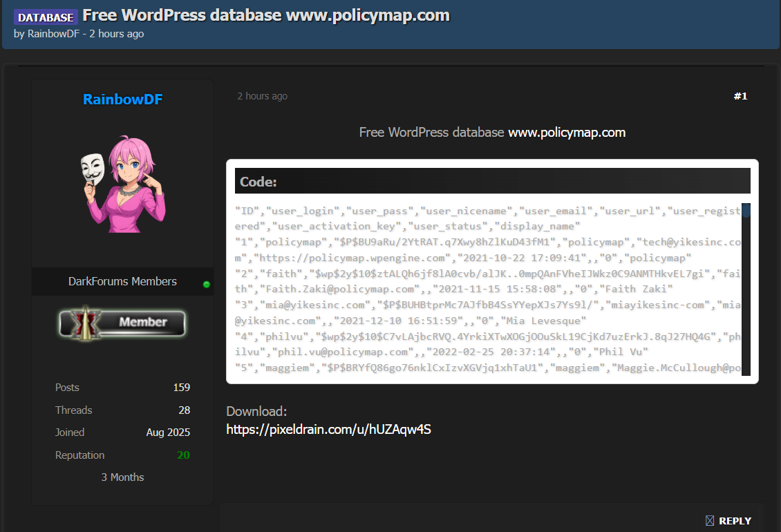Click the www.policymap.com link in the post
The height and width of the screenshot is (532, 781).
(x=567, y=132)
